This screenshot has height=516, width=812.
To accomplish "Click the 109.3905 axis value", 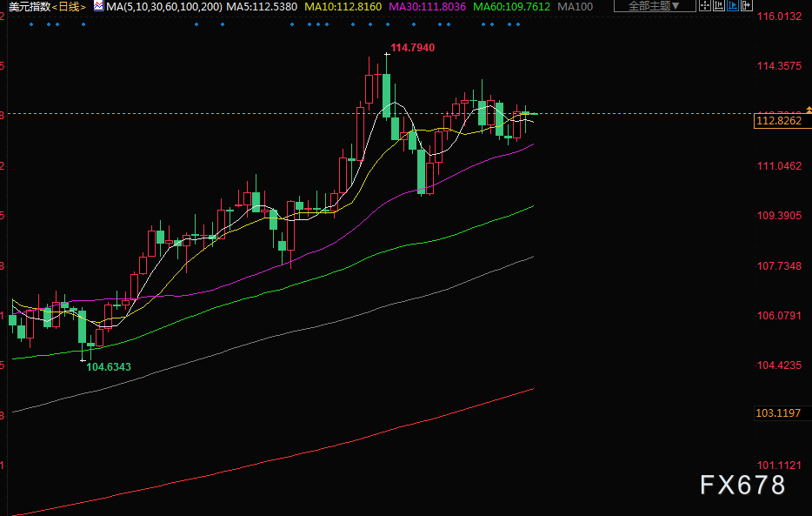I will (x=779, y=216).
